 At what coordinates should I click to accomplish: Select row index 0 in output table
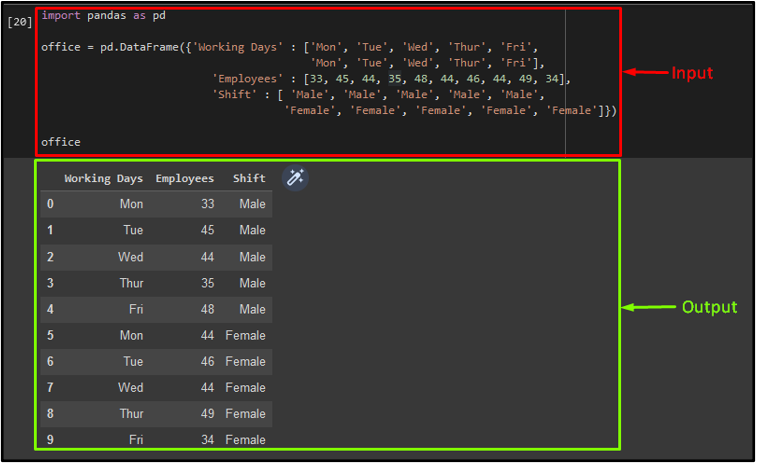click(x=50, y=204)
